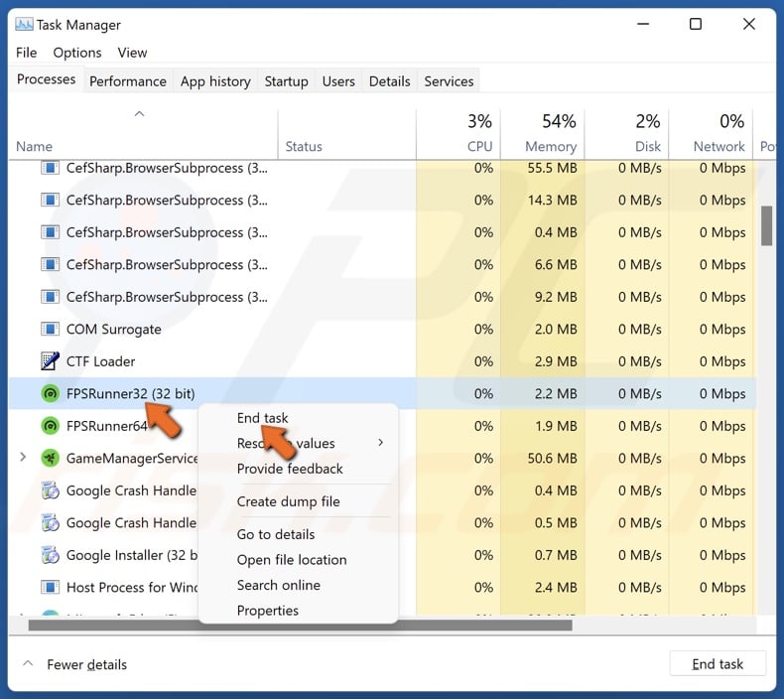Collapse view with Fewer details chevron
784x699 pixels.
tap(28, 664)
